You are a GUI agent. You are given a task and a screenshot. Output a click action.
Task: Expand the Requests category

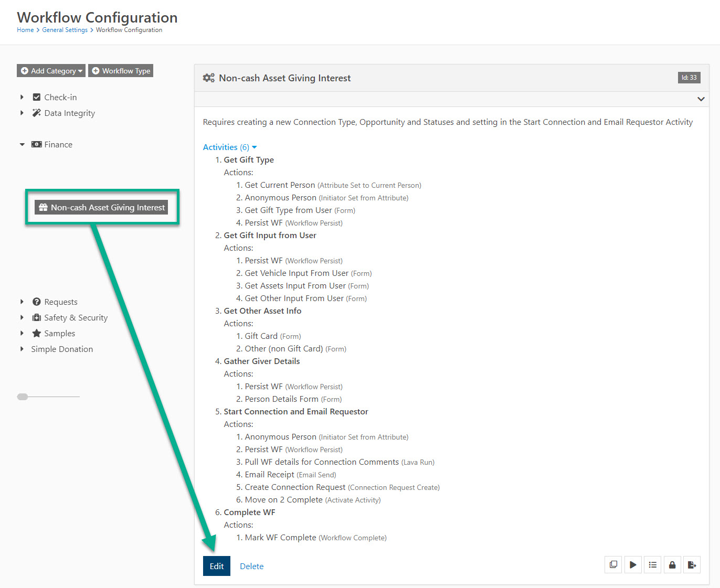(x=22, y=302)
